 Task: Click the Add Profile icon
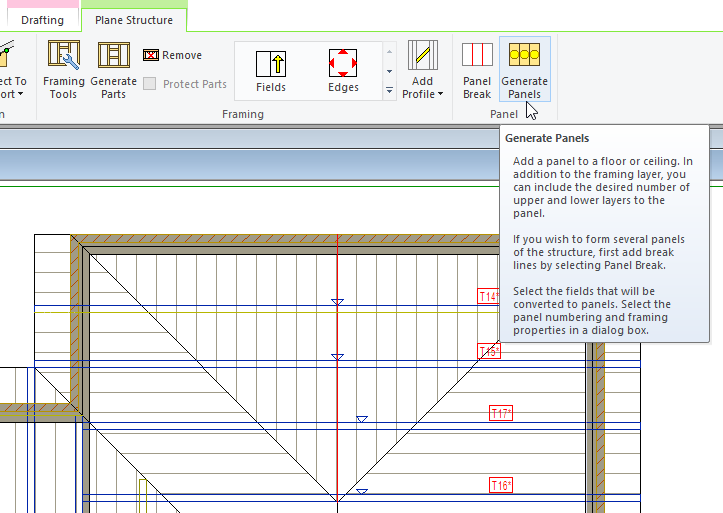(x=423, y=58)
